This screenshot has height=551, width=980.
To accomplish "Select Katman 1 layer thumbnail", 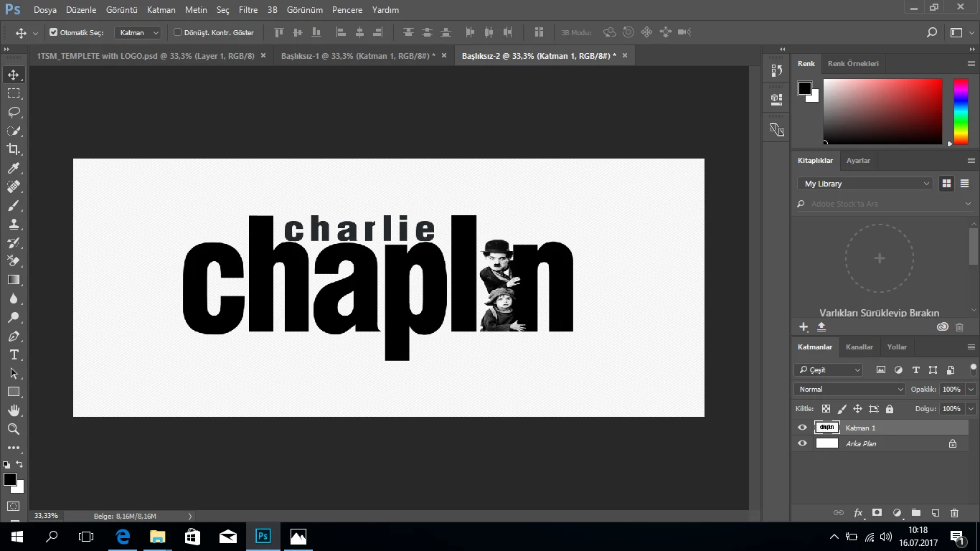I will click(x=827, y=428).
